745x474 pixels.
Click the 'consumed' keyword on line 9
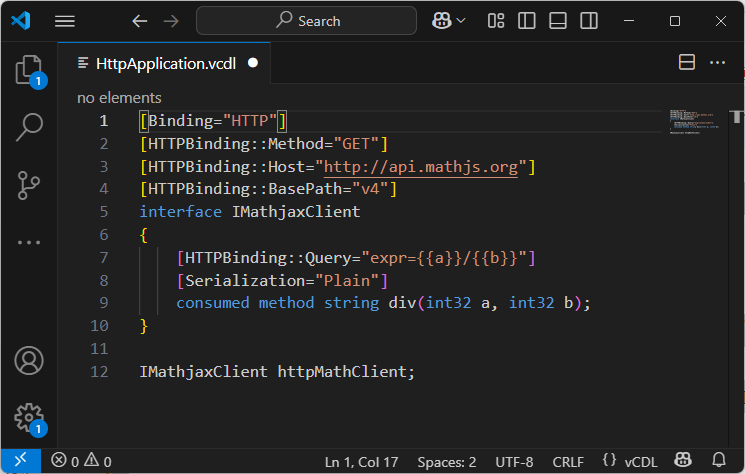(213, 303)
